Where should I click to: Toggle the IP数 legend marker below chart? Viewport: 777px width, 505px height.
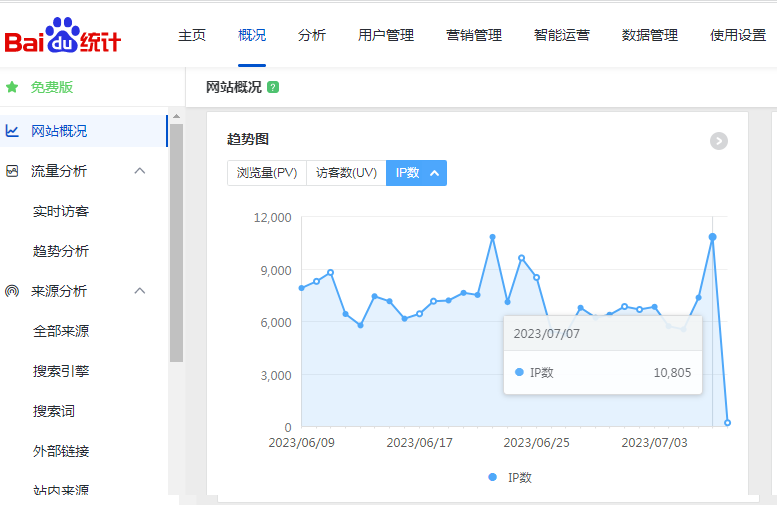point(493,477)
